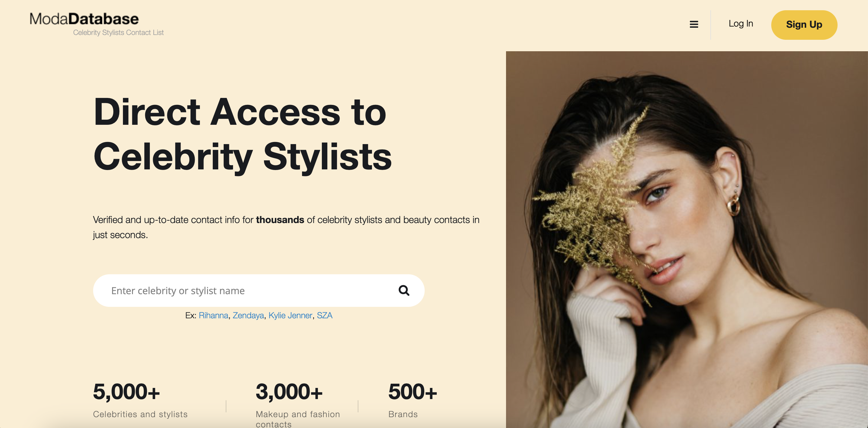Click the Rihanna example search link
The height and width of the screenshot is (428, 868).
[213, 316]
